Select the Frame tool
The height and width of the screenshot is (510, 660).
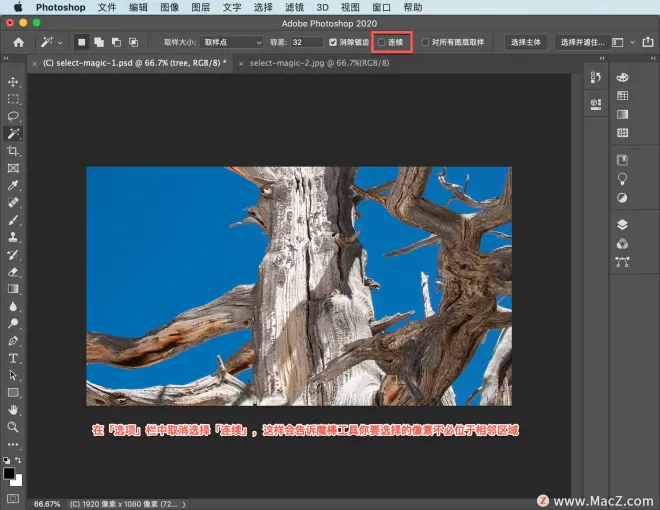[13, 168]
